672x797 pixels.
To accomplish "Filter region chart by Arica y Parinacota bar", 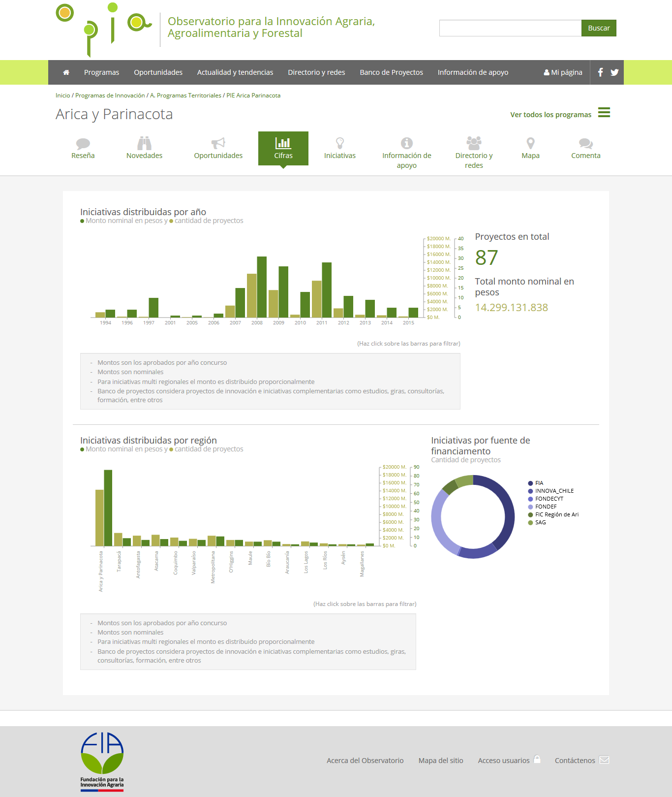I will coord(108,508).
